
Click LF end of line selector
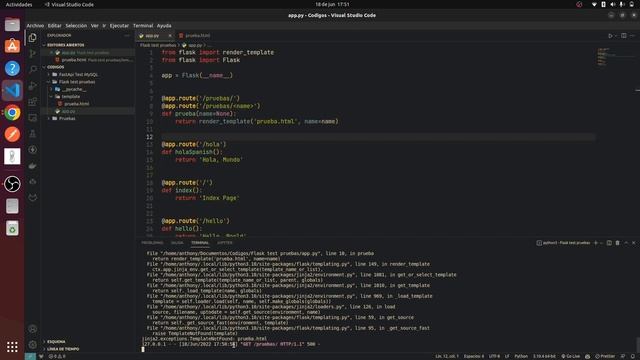[x=507, y=356]
